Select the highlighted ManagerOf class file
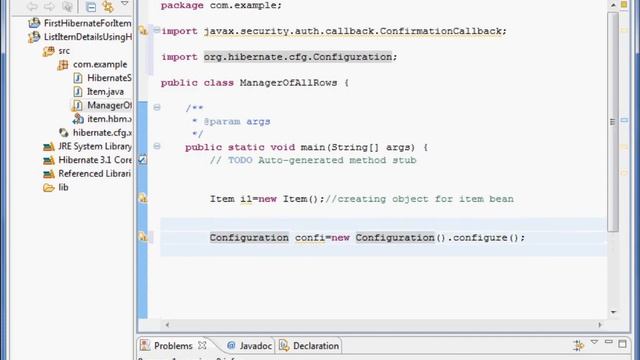This screenshot has width=640, height=360. [x=109, y=105]
